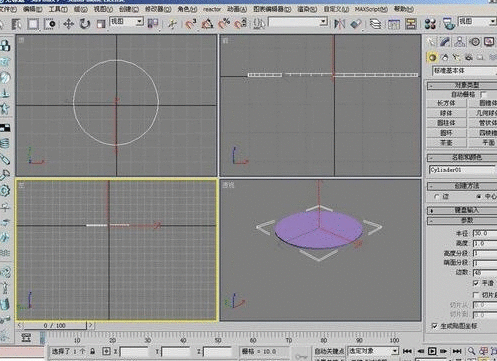
Task: Click the use pivot point center icon
Action: pyautogui.click(x=153, y=24)
